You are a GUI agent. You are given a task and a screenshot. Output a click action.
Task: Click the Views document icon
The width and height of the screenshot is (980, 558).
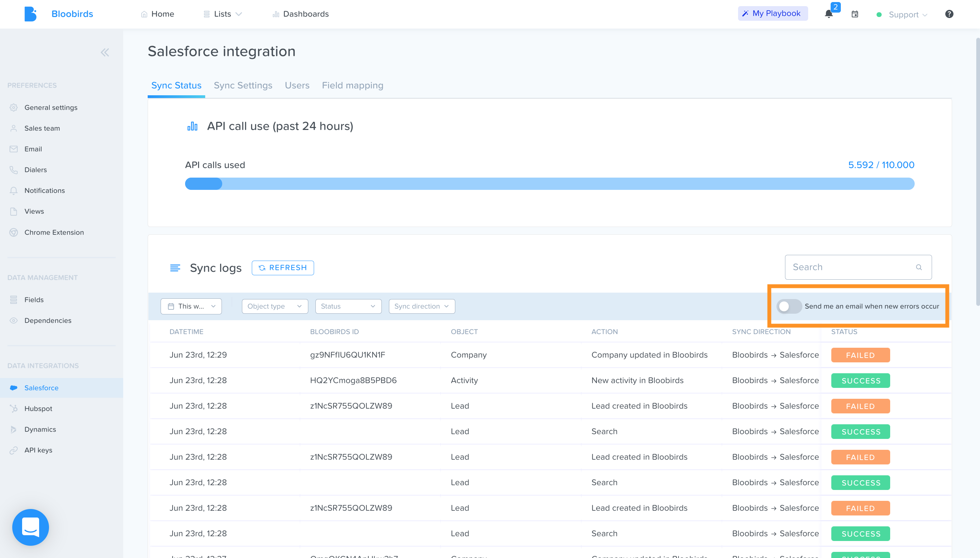point(14,212)
